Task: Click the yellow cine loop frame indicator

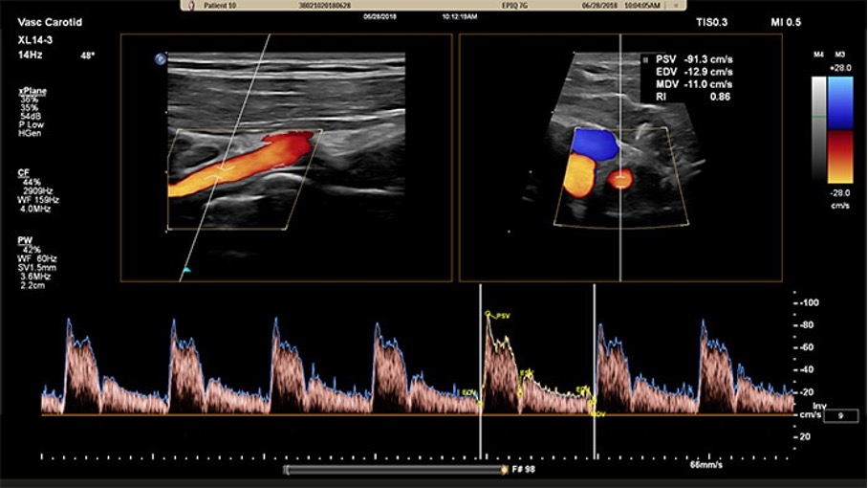Action: (504, 470)
